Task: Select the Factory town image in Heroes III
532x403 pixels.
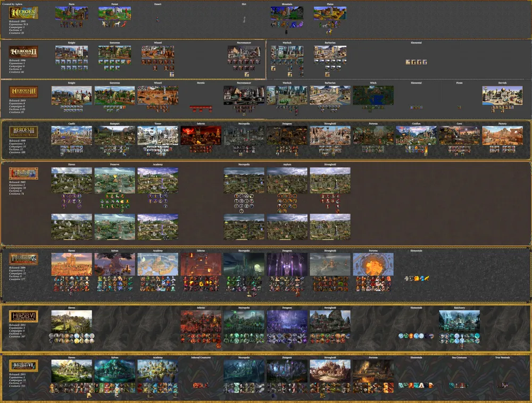Action: coord(502,136)
